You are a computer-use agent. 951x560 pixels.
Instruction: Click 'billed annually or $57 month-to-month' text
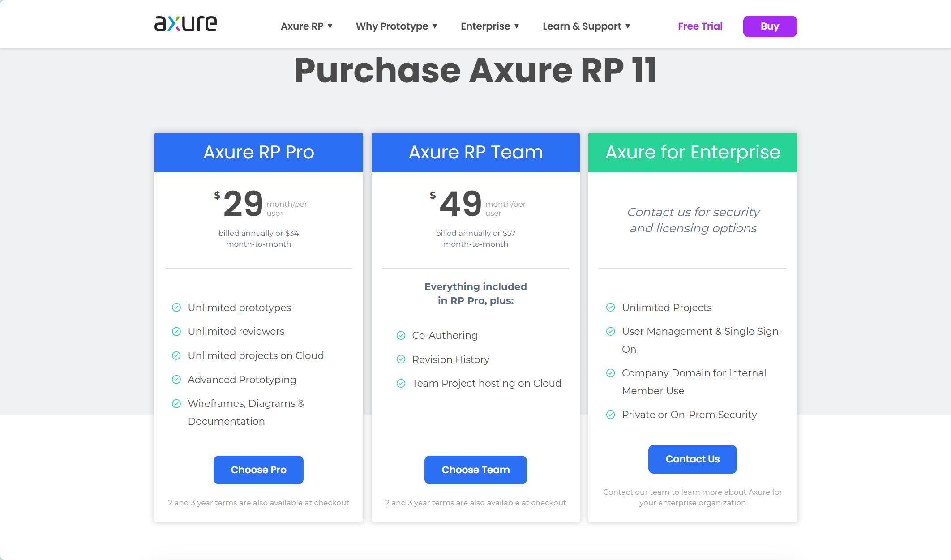coord(475,239)
